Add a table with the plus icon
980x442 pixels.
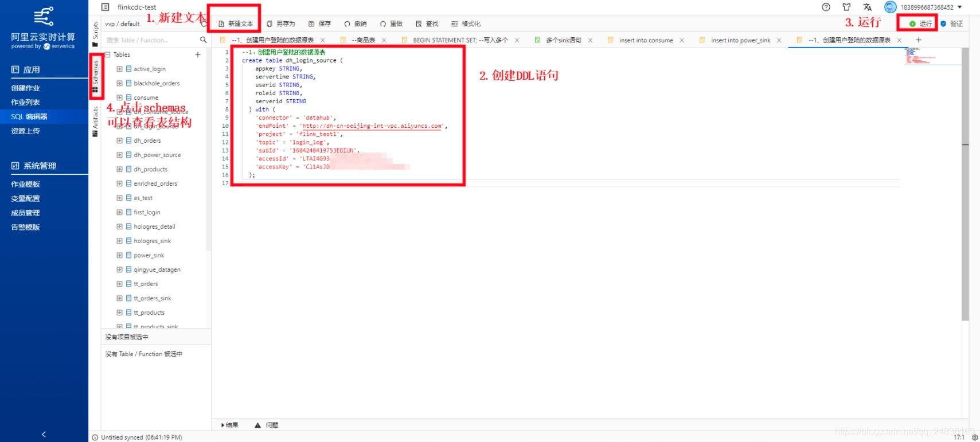[198, 54]
